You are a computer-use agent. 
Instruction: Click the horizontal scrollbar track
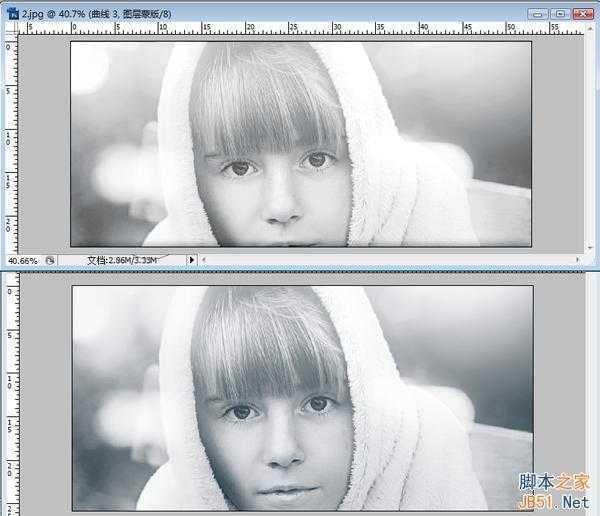(x=390, y=260)
